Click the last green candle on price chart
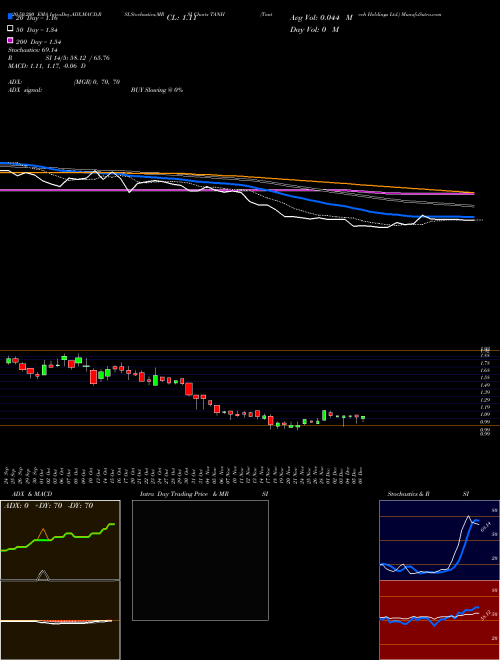Screen dimensions: 500x660 [363, 418]
